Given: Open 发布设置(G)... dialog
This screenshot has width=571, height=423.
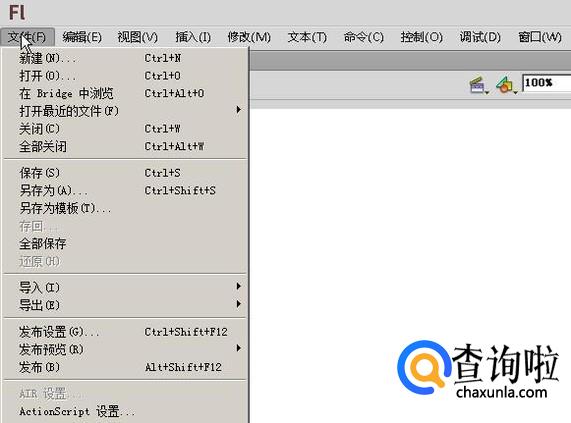Looking at the screenshot, I should pos(125,332).
